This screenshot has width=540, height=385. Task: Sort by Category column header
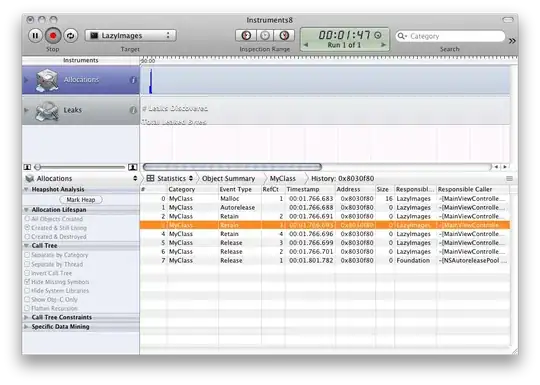[x=193, y=189]
